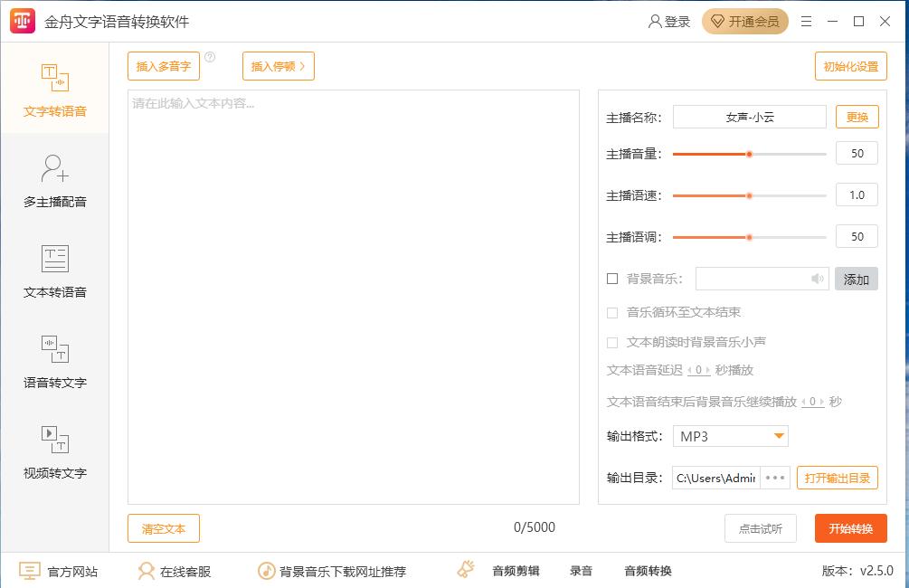Switch to 语音转文字 speech-to-text icon
This screenshot has width=909, height=588.
click(x=55, y=349)
